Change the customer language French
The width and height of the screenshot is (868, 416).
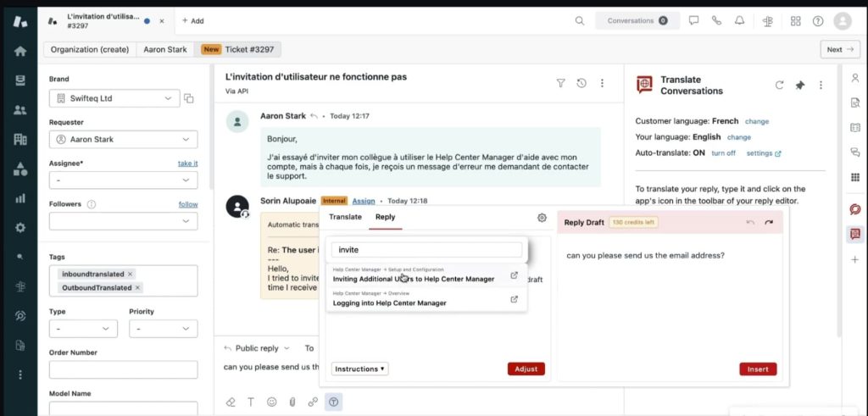757,121
